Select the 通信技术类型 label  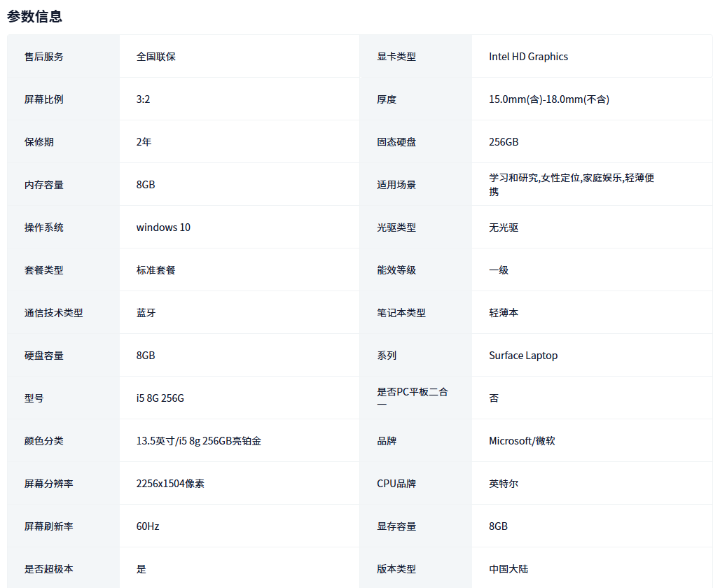click(54, 313)
